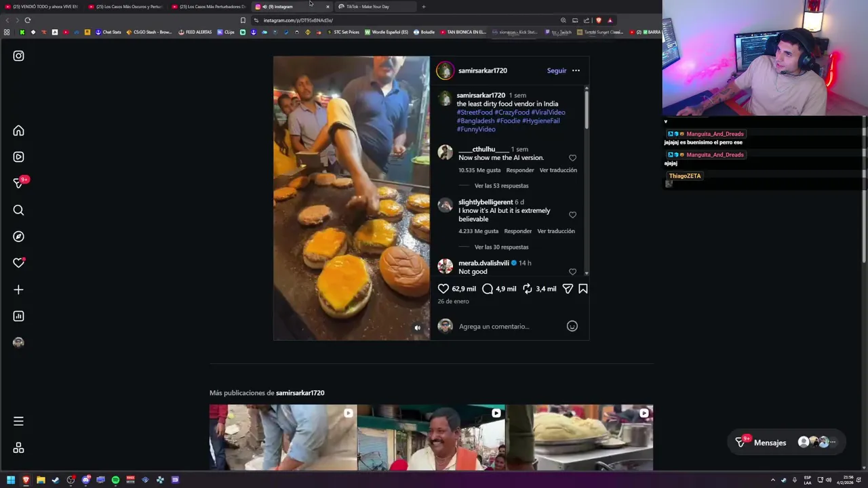The image size is (868, 488).
Task: Open the Wordle Español (ES) bookmark
Action: click(x=387, y=32)
